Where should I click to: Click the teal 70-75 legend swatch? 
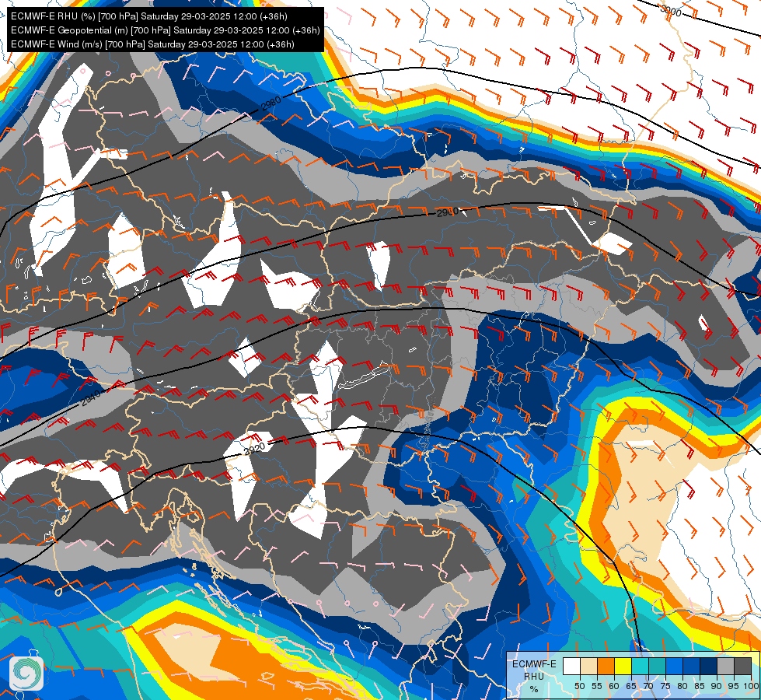coord(657,666)
